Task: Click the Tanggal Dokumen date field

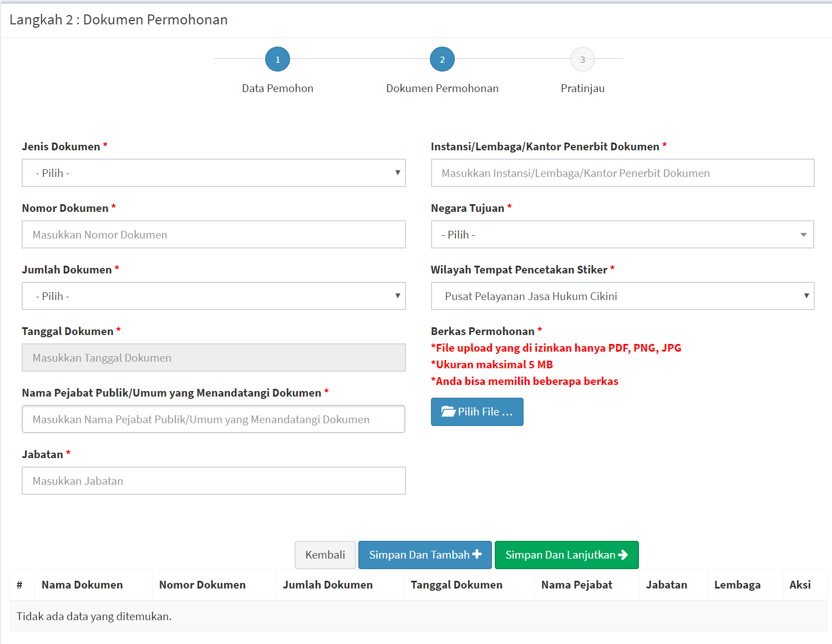Action: (214, 358)
